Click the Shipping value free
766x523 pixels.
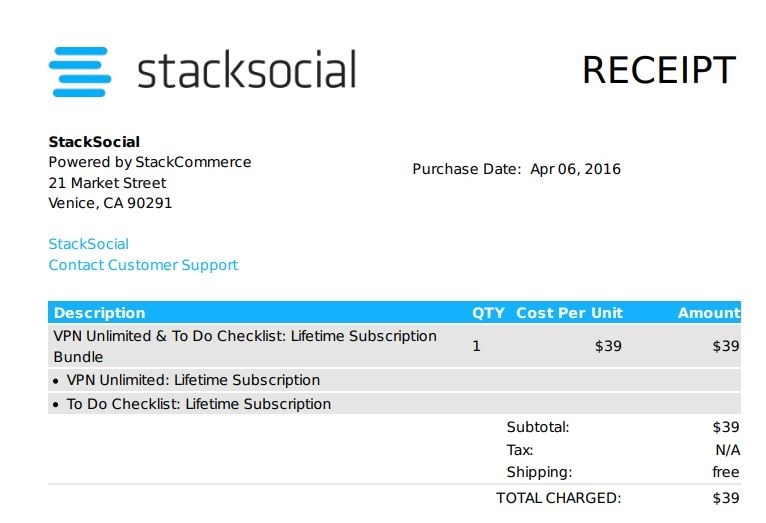725,472
